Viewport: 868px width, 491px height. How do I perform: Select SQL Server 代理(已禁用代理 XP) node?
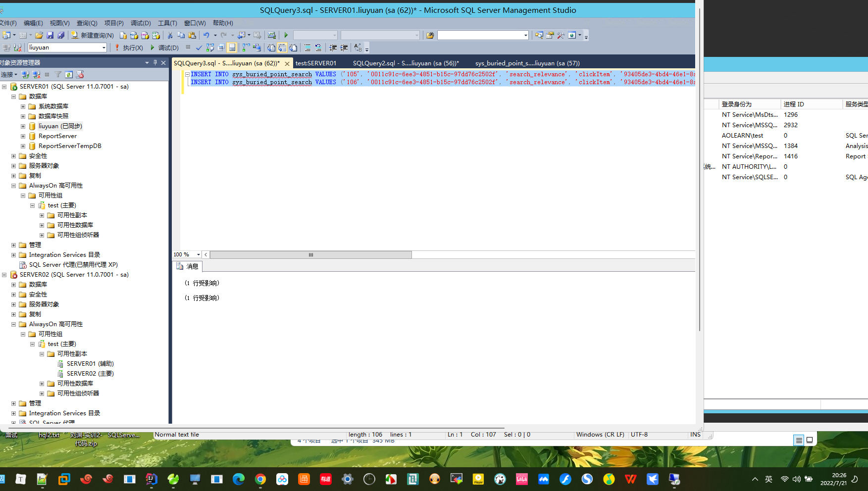[73, 265]
